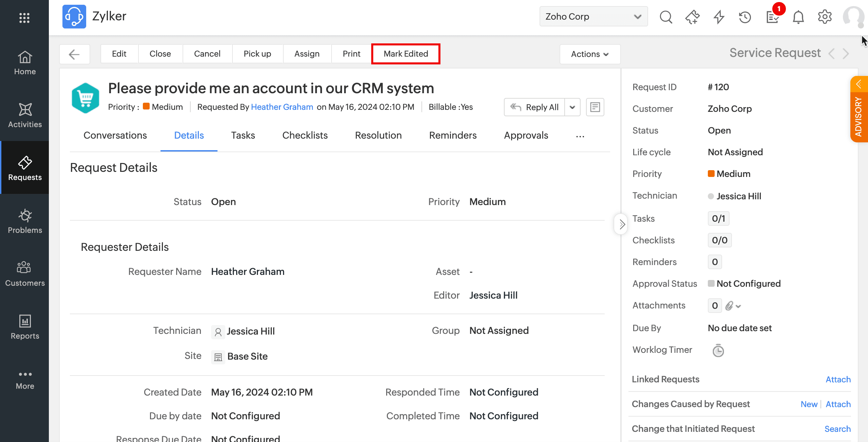
Task: Expand the Reply All arrow dropdown
Action: [572, 107]
